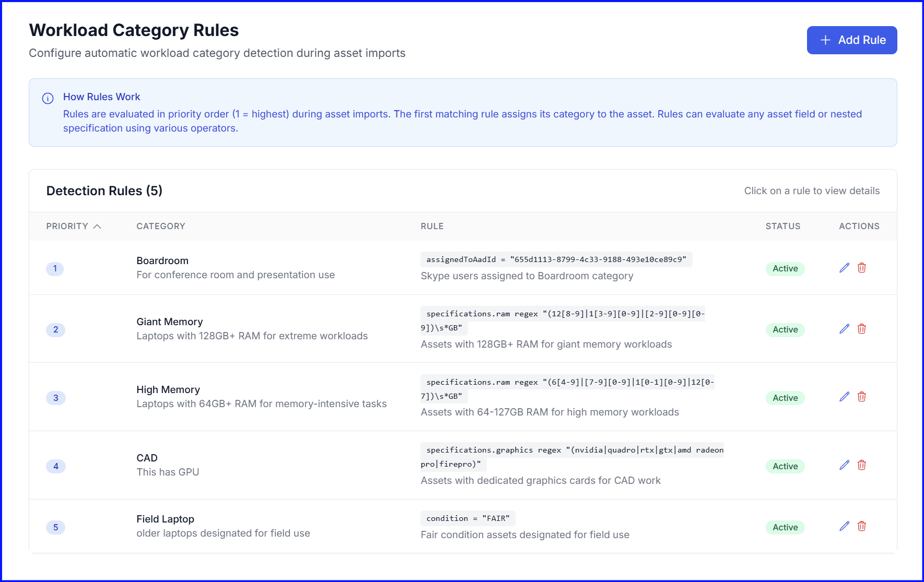Click the How Rules Work info icon
924x582 pixels.
(x=48, y=98)
